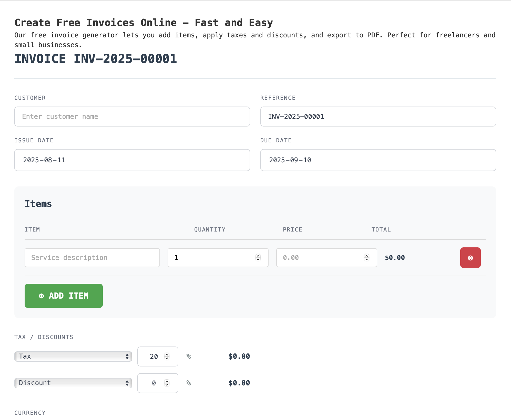Click the PRICE column header

pyautogui.click(x=292, y=229)
